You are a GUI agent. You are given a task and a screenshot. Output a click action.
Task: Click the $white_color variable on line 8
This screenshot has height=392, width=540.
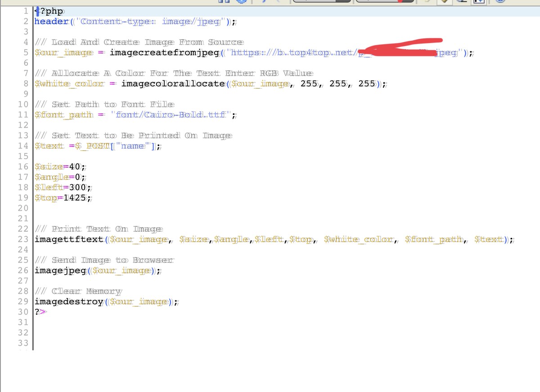[x=70, y=83]
